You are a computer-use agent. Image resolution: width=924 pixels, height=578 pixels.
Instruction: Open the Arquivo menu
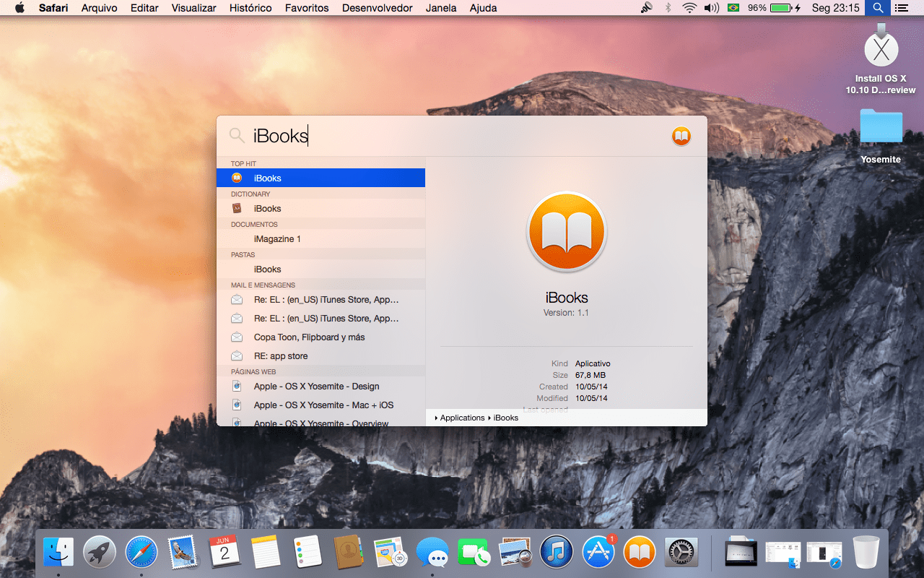(100, 8)
